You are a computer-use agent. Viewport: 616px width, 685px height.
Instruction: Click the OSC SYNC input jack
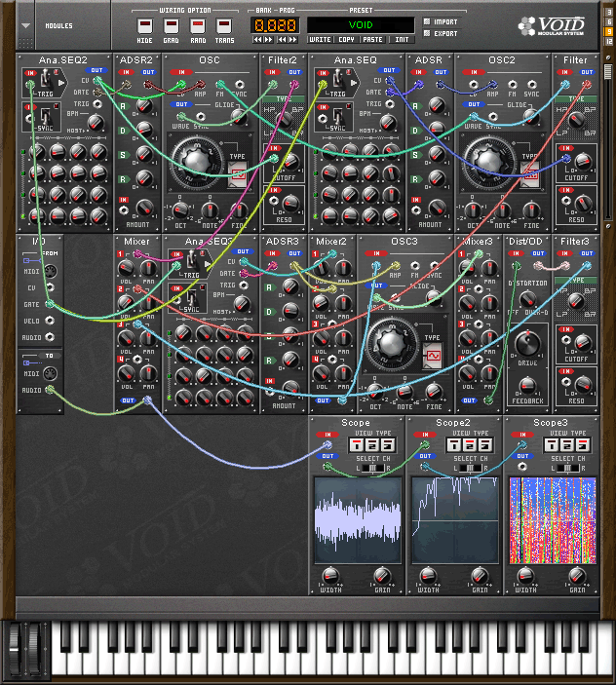point(240,85)
